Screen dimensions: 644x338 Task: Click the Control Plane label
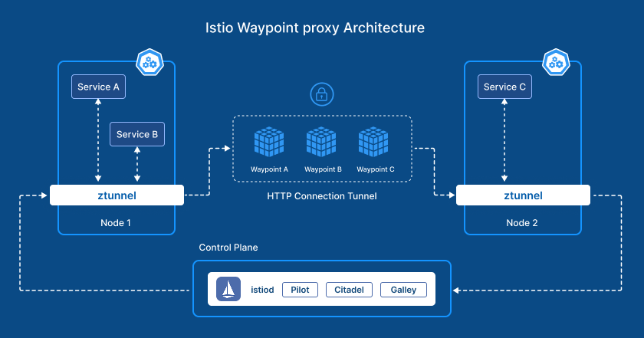pos(228,248)
